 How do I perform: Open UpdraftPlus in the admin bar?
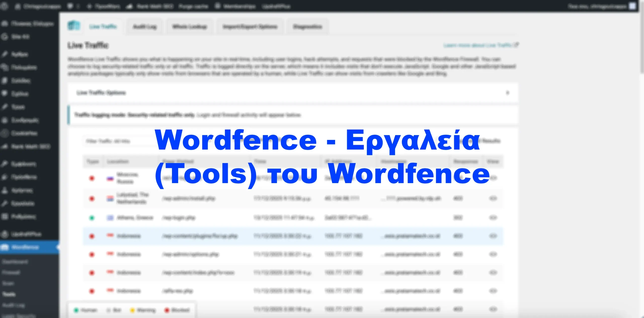tap(276, 6)
